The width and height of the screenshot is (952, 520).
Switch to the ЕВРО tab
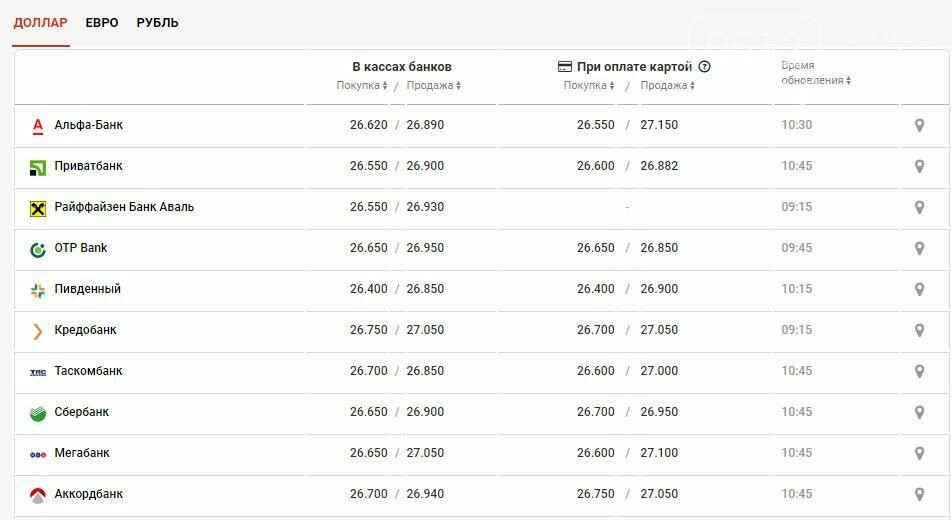point(101,23)
